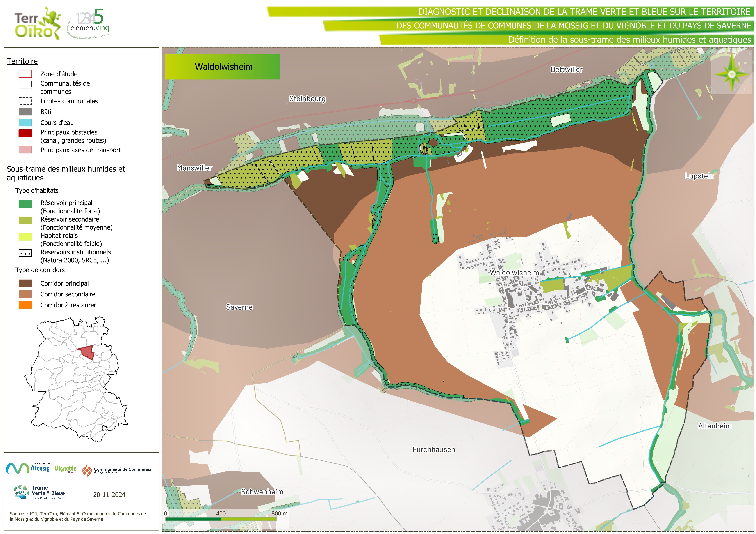Click the Cours d'eau cyan swatch
This screenshot has width=756, height=534.
25,123
